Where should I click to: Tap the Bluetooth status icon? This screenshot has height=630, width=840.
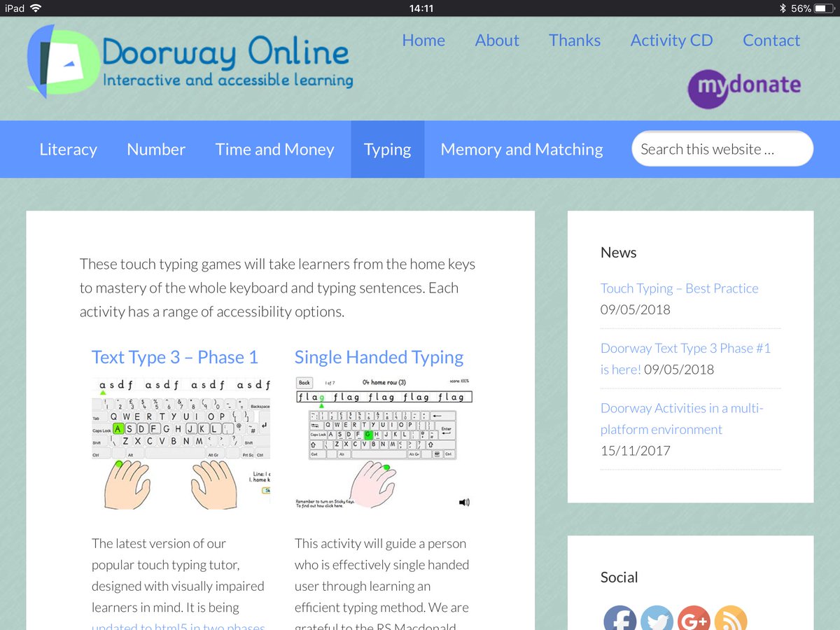[x=783, y=8]
